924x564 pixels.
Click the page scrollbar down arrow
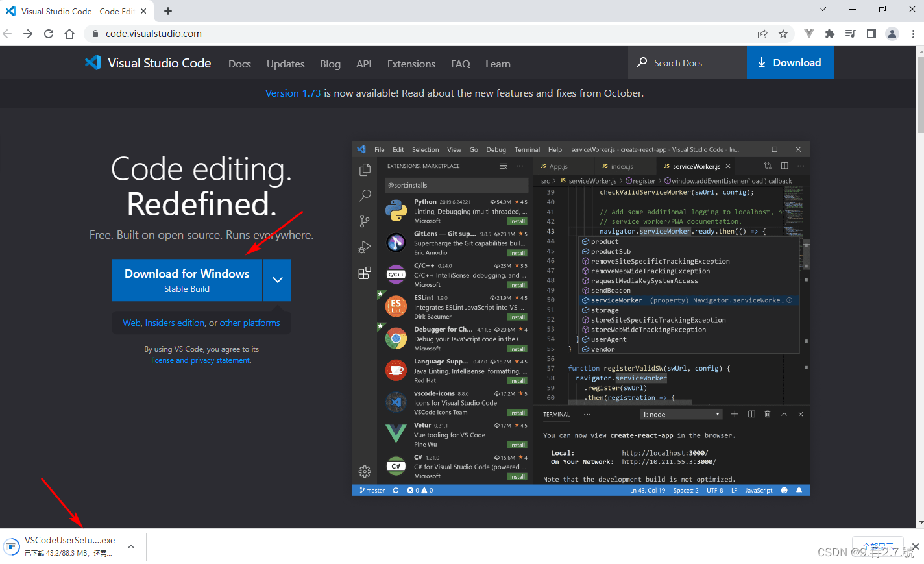click(920, 522)
